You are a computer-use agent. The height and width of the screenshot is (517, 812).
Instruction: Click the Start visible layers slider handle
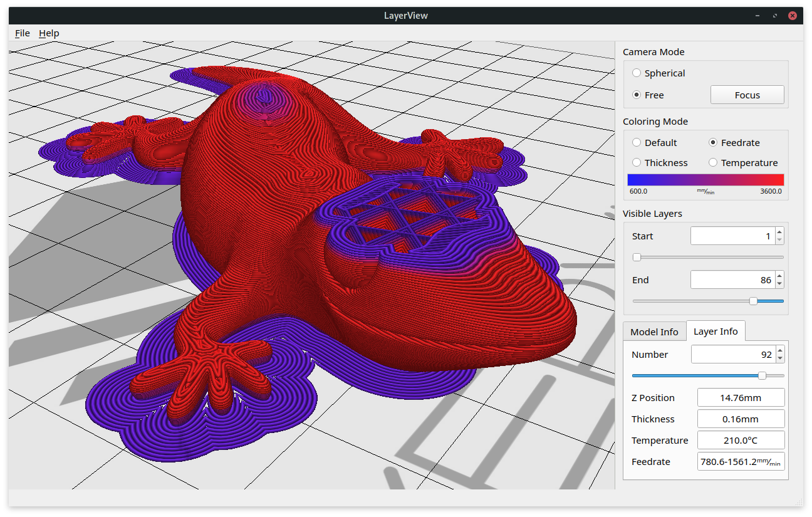[637, 258]
